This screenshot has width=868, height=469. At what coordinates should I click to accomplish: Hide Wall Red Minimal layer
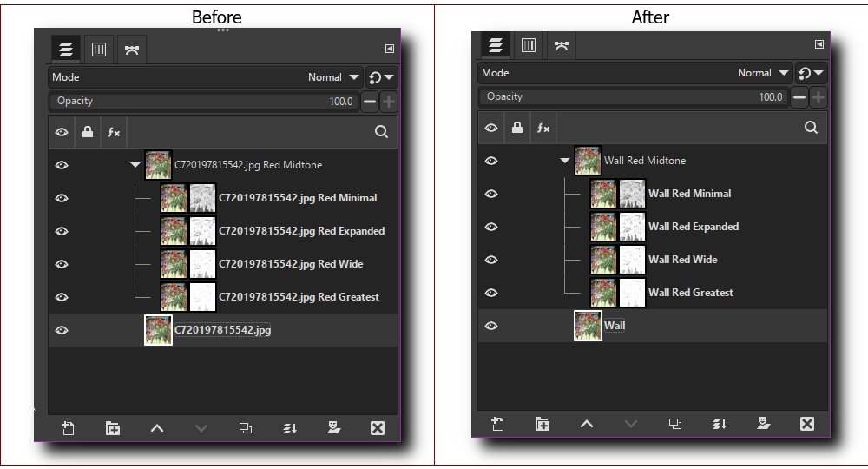[x=491, y=194]
